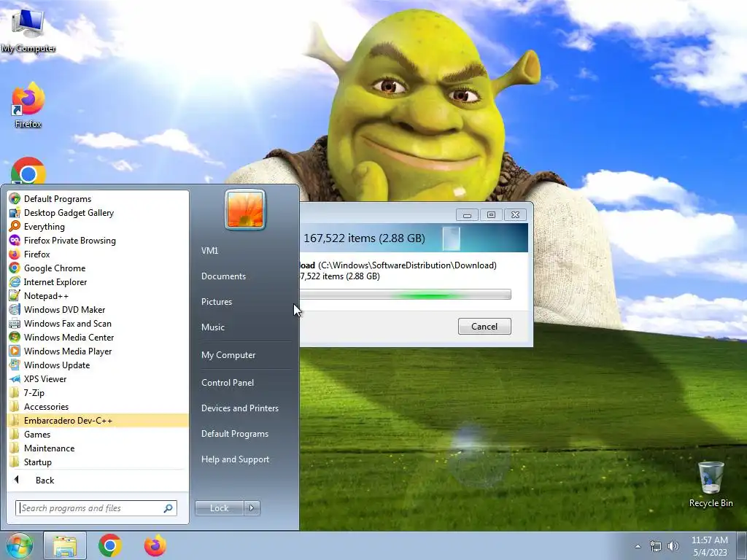Click the Internet Explorer icon
This screenshot has height=560, width=747.
point(15,281)
